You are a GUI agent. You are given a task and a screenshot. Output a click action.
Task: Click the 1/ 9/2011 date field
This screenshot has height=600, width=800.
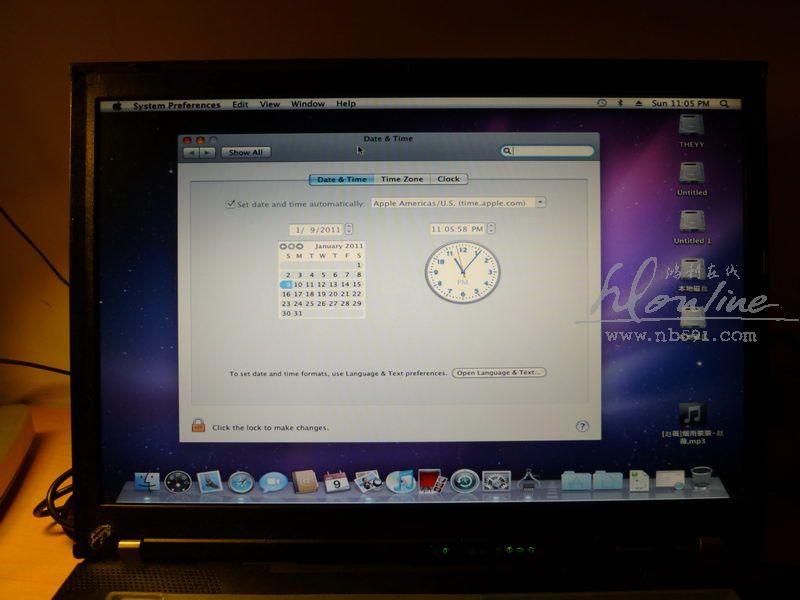(317, 229)
